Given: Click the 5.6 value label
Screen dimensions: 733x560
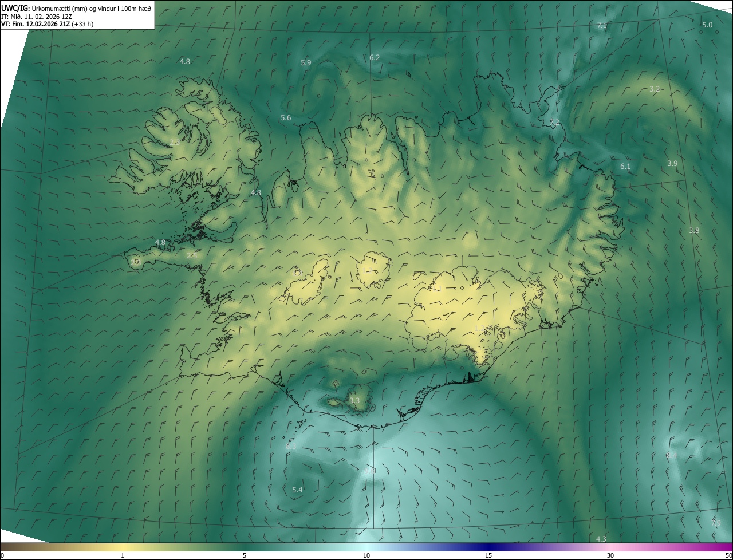Looking at the screenshot, I should 286,117.
